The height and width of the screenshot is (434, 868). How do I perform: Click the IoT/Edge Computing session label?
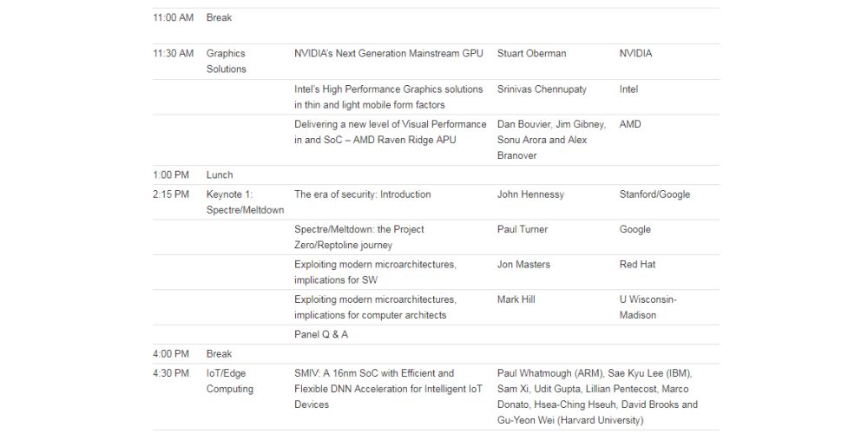[x=229, y=381]
